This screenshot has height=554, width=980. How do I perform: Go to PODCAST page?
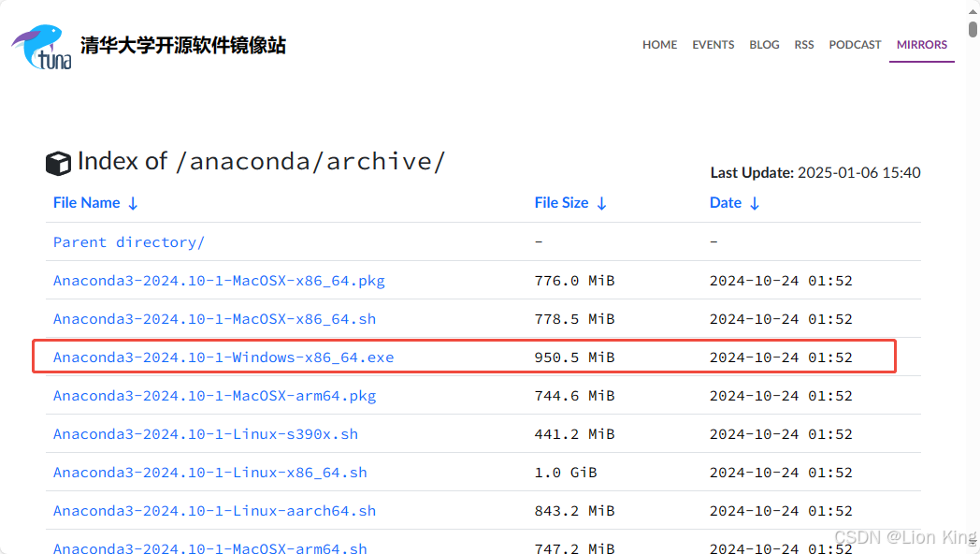pyautogui.click(x=855, y=44)
